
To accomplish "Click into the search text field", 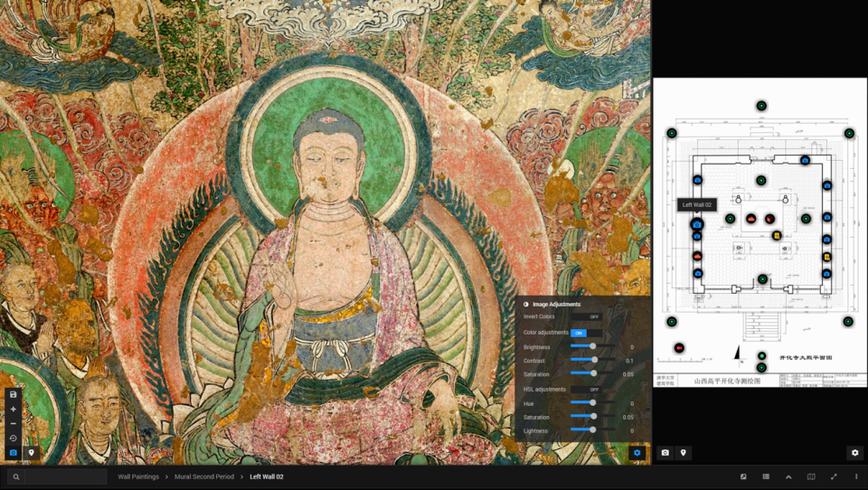I will click(65, 476).
